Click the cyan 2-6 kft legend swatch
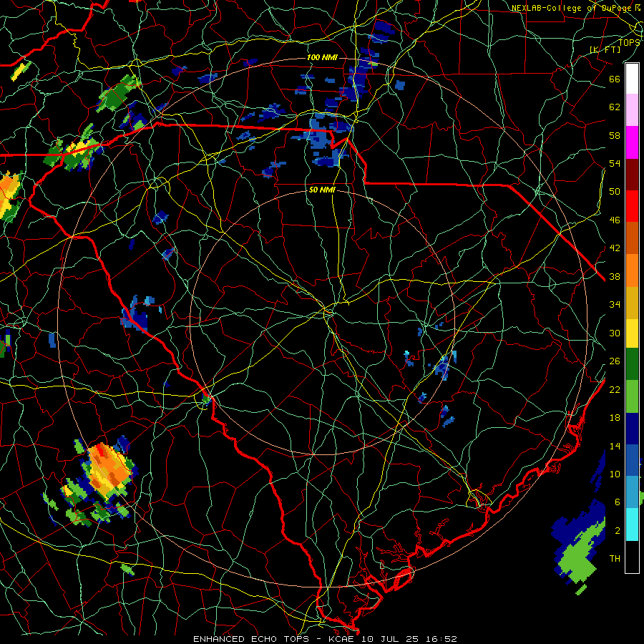Screen dimensions: 644x644 point(632,524)
